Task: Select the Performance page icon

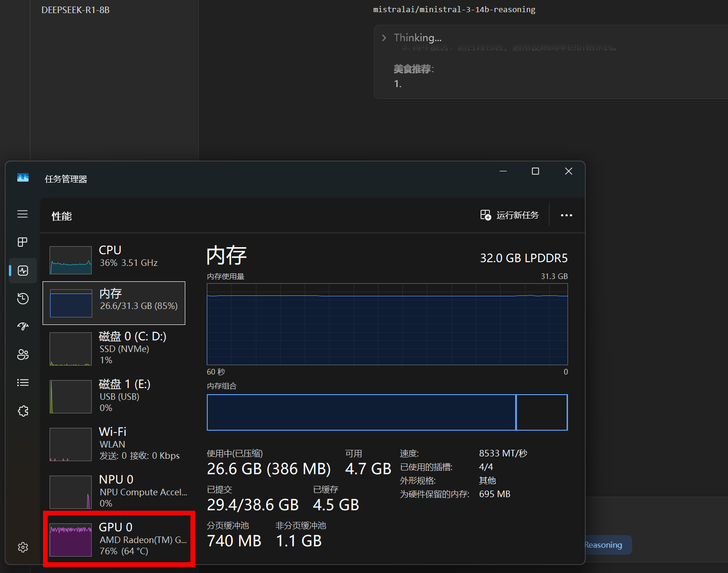Action: click(x=22, y=270)
